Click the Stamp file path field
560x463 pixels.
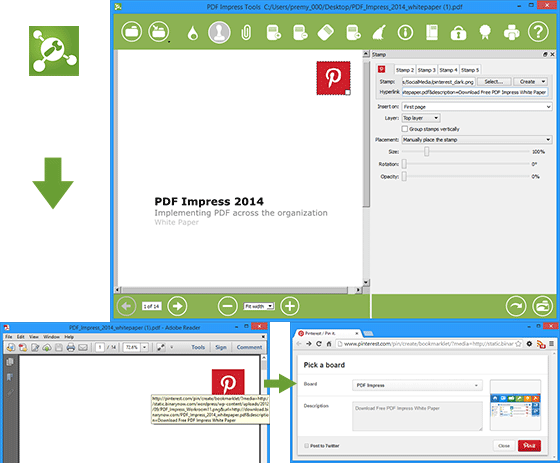439,82
